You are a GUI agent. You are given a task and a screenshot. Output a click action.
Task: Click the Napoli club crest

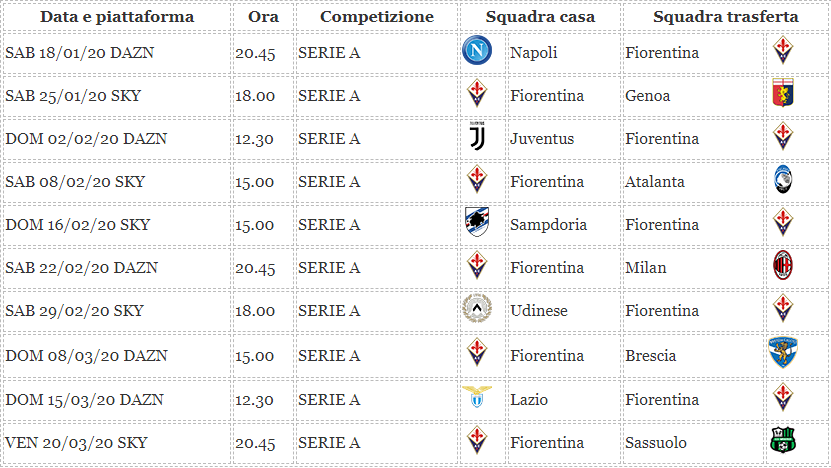coord(477,51)
